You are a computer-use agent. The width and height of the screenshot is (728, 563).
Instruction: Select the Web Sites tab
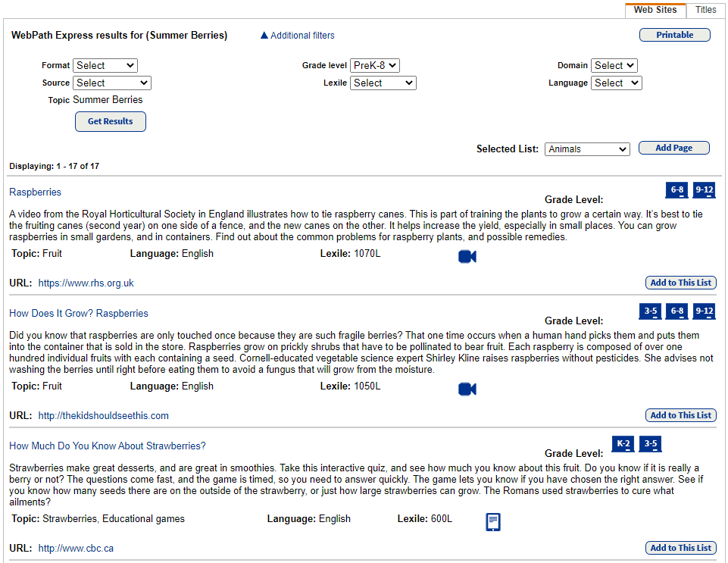(655, 10)
